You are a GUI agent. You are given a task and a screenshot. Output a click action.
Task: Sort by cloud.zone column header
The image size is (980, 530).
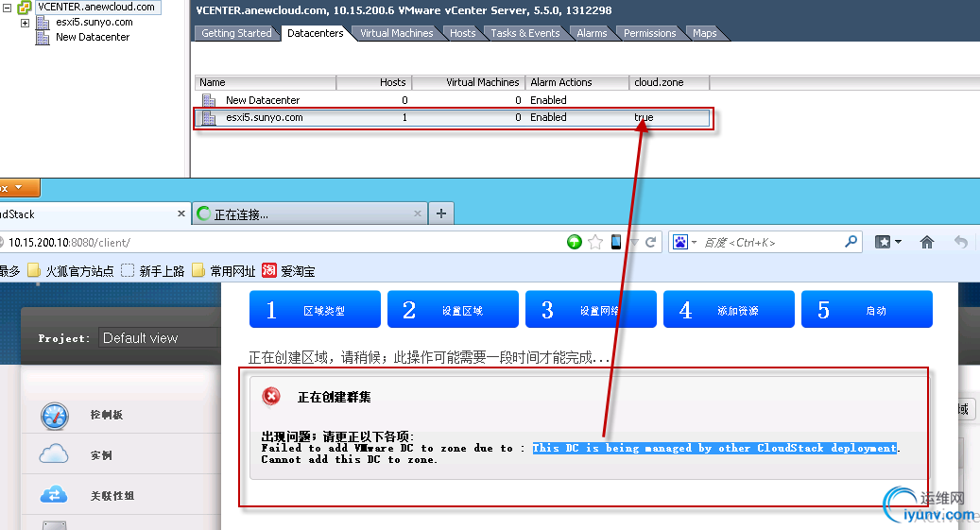click(x=669, y=82)
